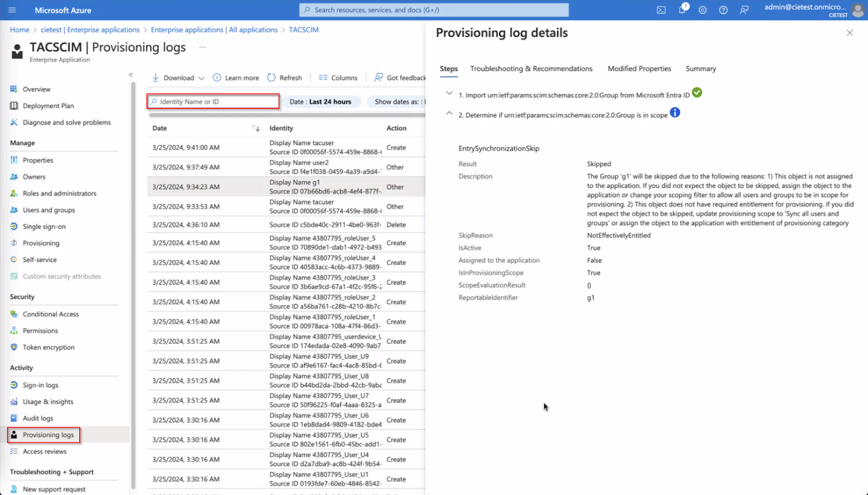868x495 pixels.
Task: Navigate to Home via the breadcrumb
Action: [20, 30]
